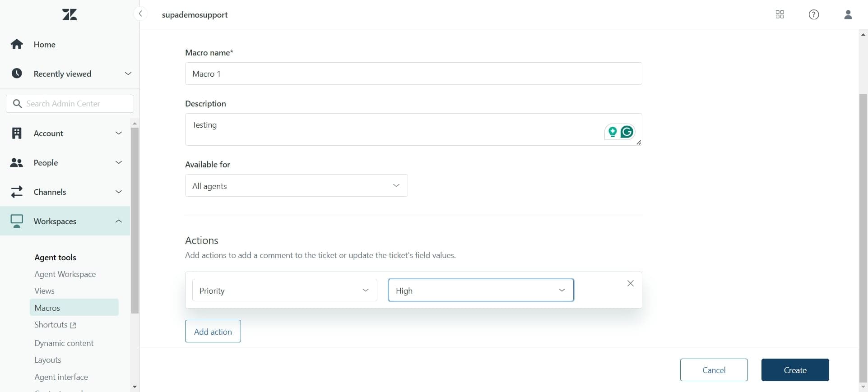
Task: Open the user profile icon
Action: pyautogui.click(x=848, y=14)
